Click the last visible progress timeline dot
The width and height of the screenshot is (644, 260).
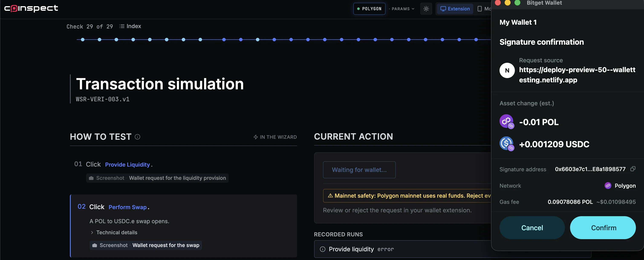point(476,39)
